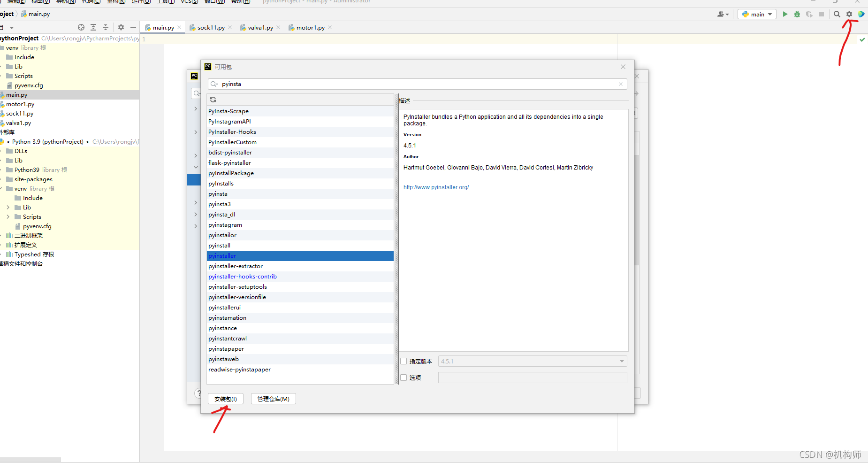Expand the Scripts folder under nested venv
Screen dimensions: 868x463
coord(8,217)
